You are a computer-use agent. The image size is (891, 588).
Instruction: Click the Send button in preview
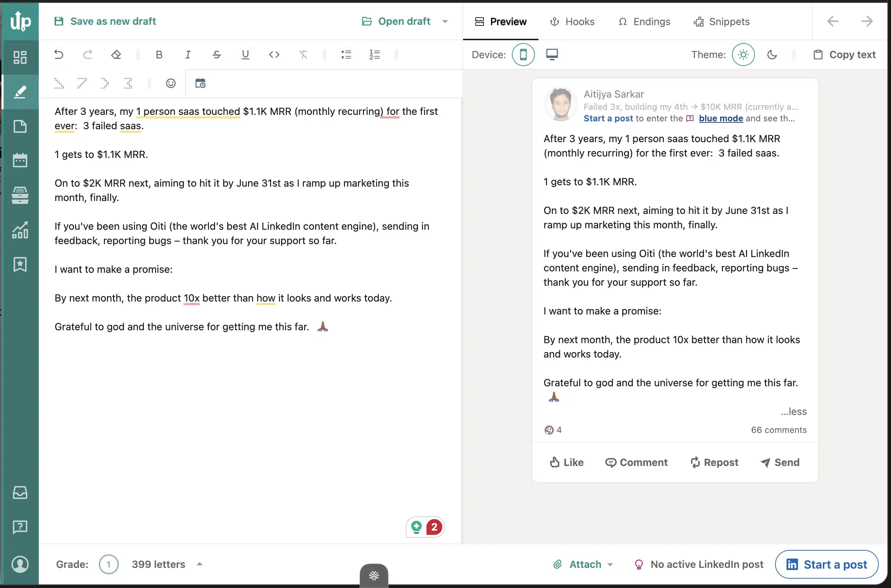780,462
